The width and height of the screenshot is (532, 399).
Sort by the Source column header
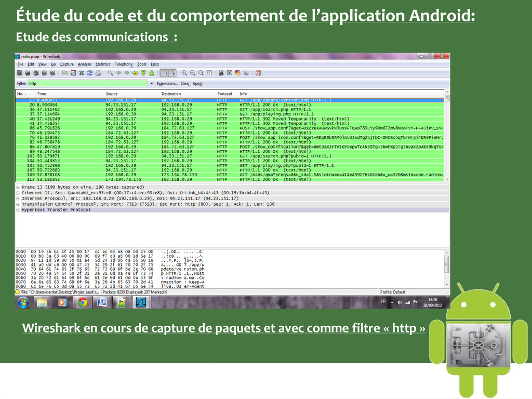132,94
